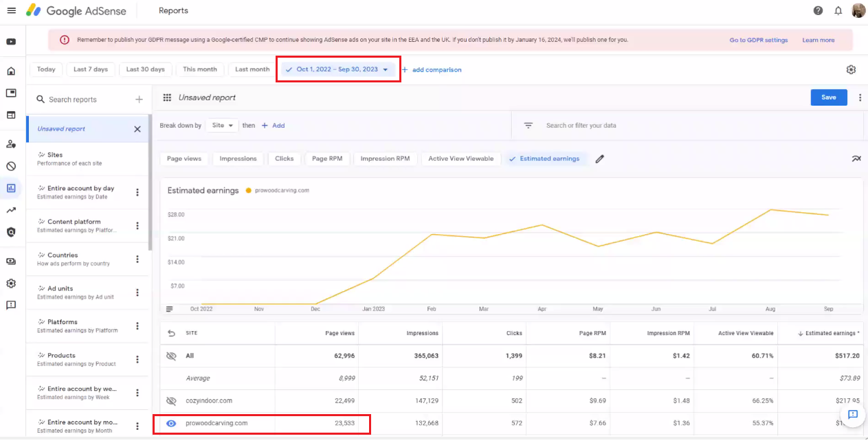Edit metrics with the pencil icon
This screenshot has width=868, height=445.
coord(600,159)
